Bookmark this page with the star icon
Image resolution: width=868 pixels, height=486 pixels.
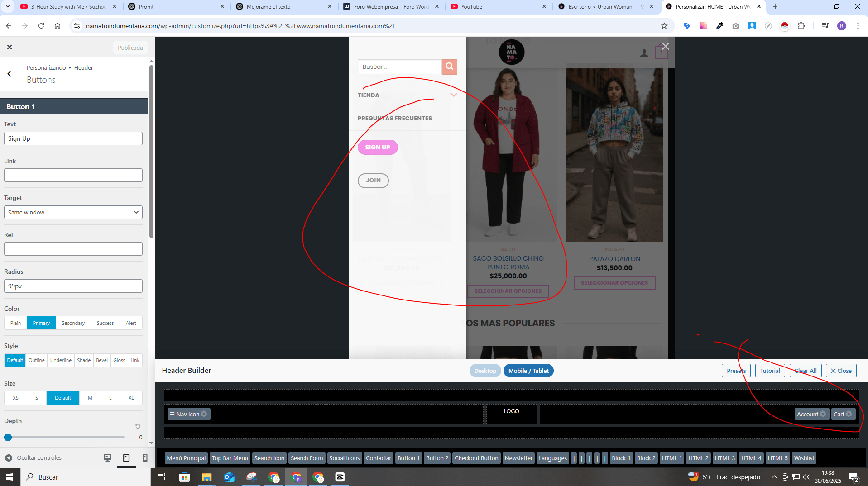pos(664,26)
